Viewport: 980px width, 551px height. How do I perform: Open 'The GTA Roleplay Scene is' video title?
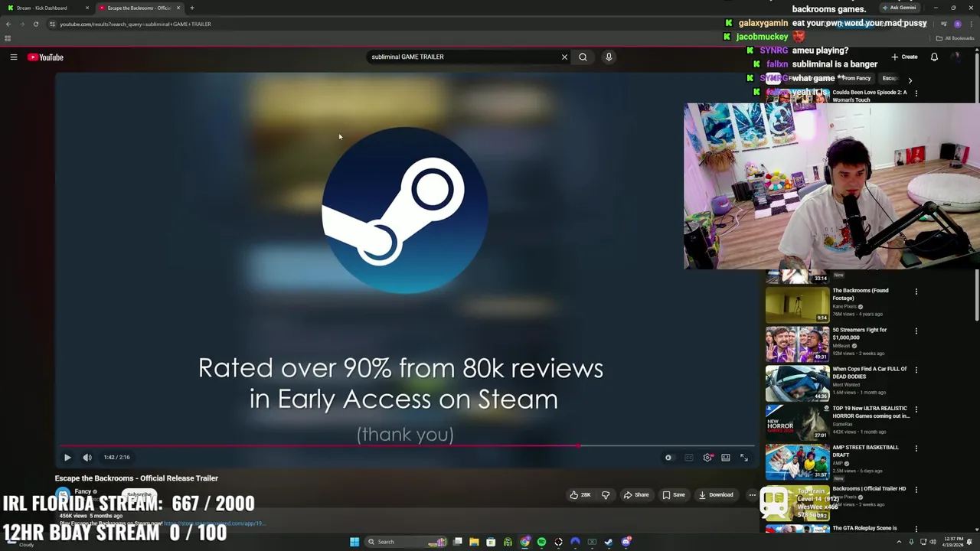[x=864, y=528]
